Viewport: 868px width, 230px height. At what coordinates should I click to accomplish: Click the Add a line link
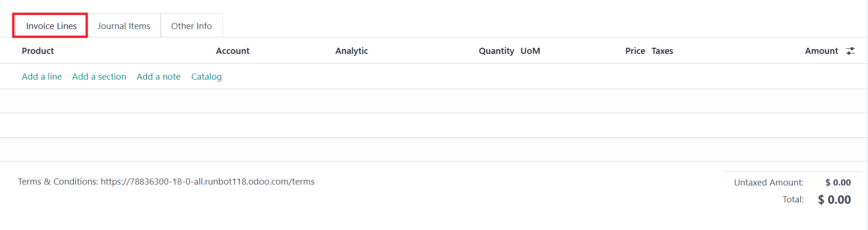pyautogui.click(x=42, y=77)
